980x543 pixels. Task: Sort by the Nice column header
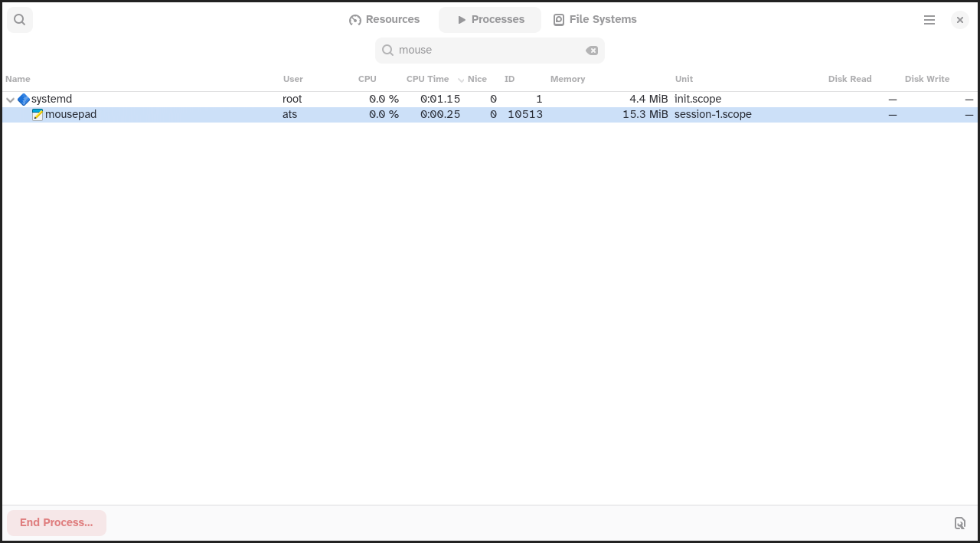[x=477, y=79]
